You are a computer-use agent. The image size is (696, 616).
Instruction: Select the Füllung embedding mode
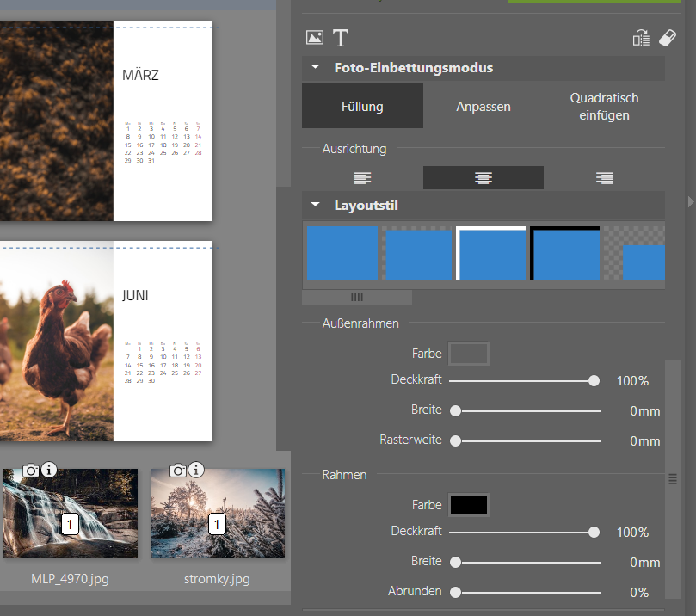[362, 107]
